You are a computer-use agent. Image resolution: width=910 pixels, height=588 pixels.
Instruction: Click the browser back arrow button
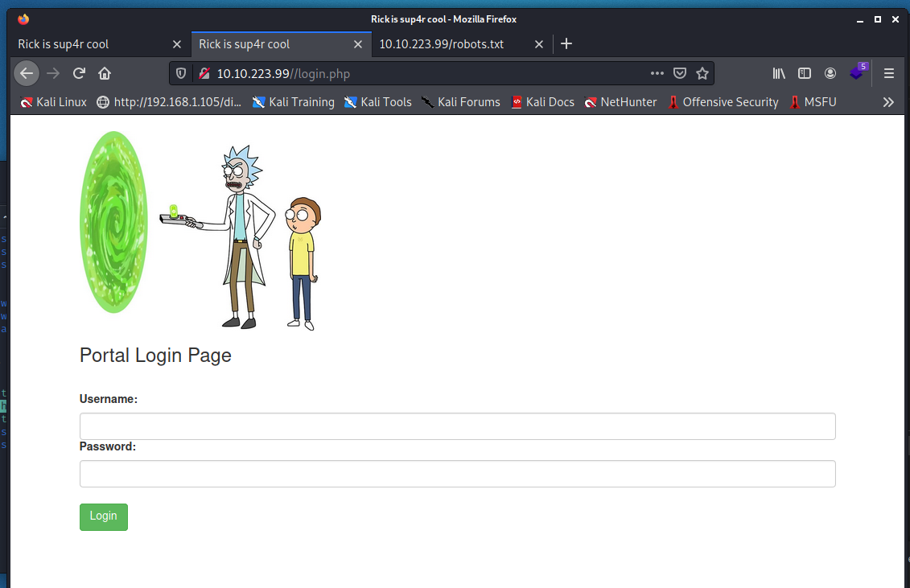[27, 73]
